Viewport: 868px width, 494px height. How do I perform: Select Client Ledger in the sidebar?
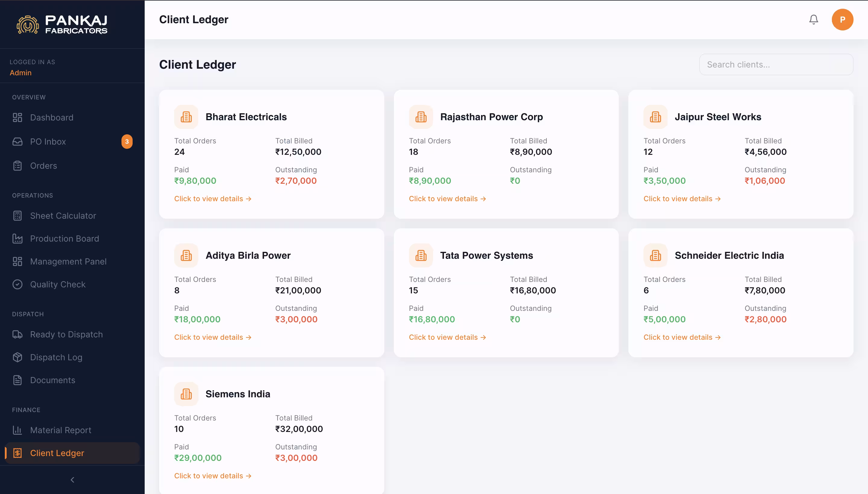coord(57,453)
